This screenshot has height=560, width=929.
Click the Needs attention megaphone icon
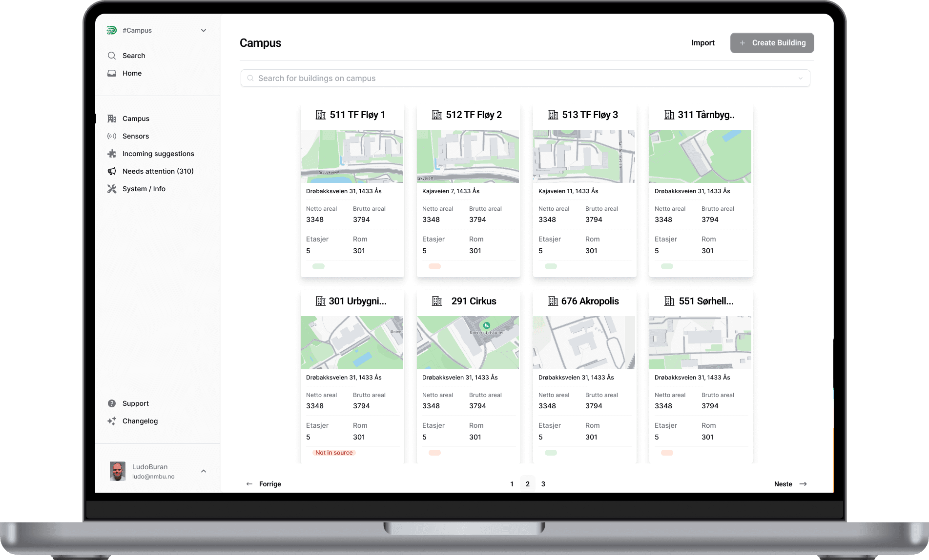pos(112,171)
